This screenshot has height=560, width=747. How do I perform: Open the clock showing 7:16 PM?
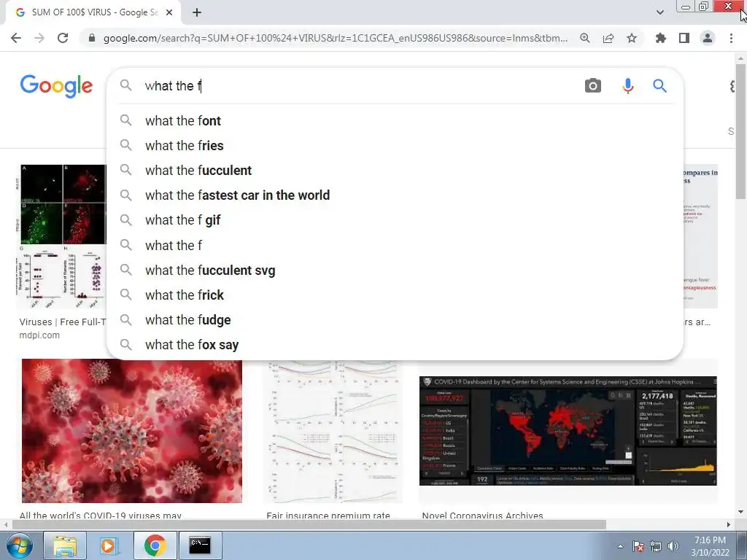point(710,546)
